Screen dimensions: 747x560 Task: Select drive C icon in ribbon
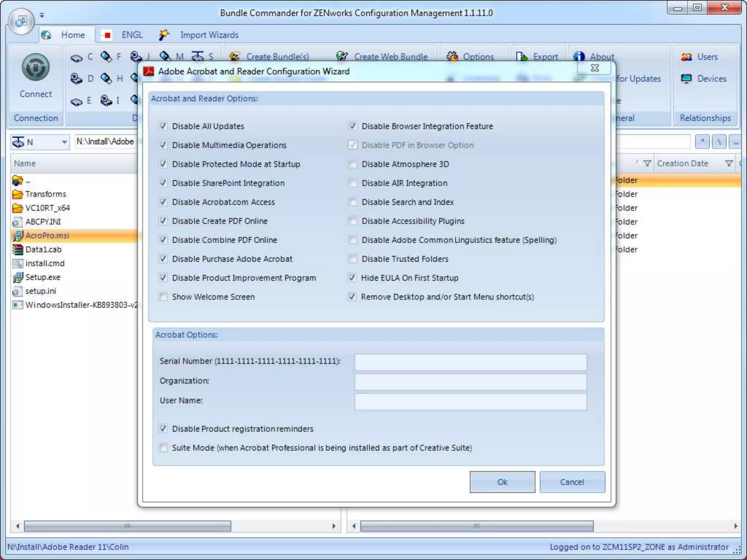point(77,58)
